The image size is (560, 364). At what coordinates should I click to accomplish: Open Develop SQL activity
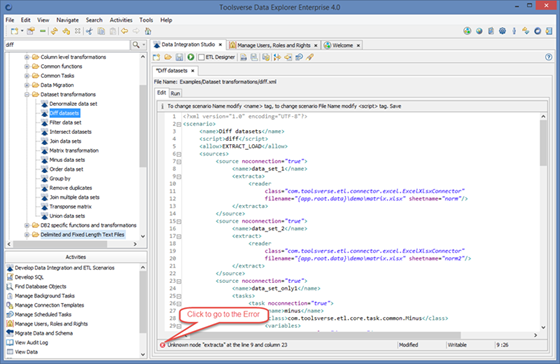(x=29, y=277)
